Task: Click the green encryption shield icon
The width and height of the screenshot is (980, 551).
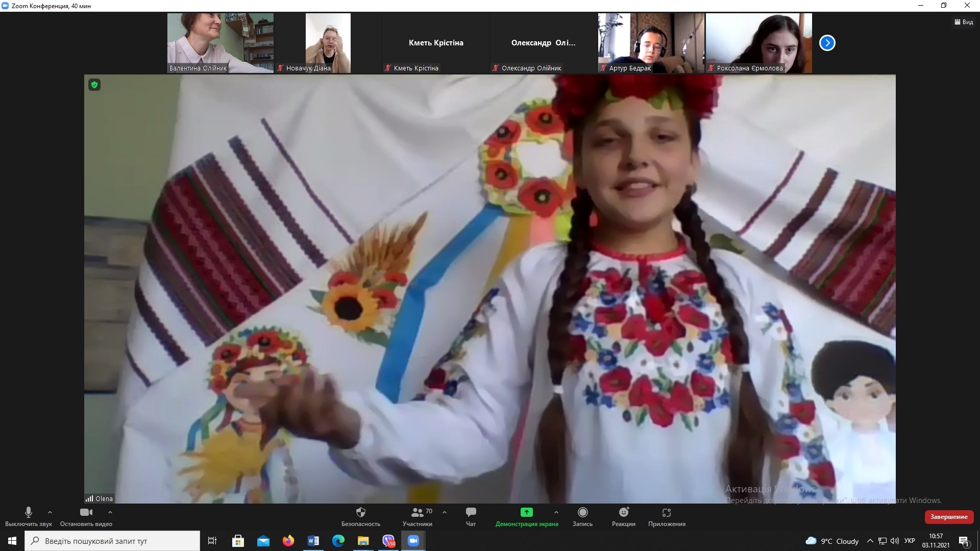Action: tap(94, 85)
